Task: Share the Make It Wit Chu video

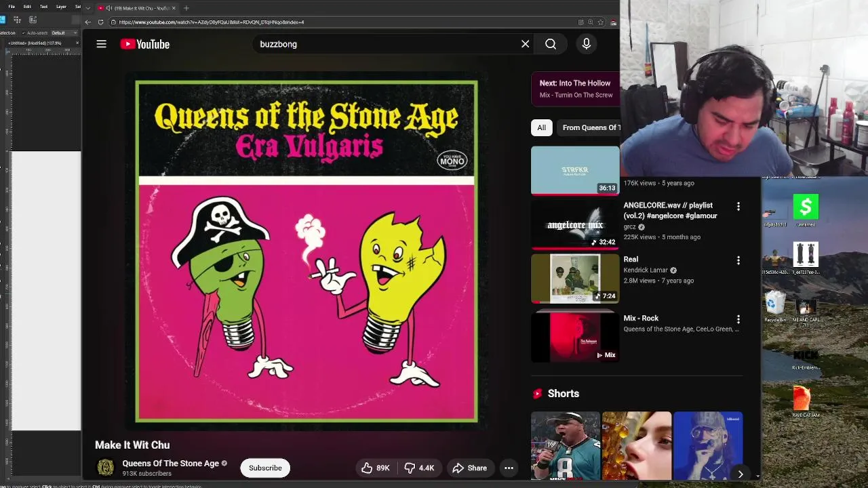Action: pyautogui.click(x=469, y=468)
